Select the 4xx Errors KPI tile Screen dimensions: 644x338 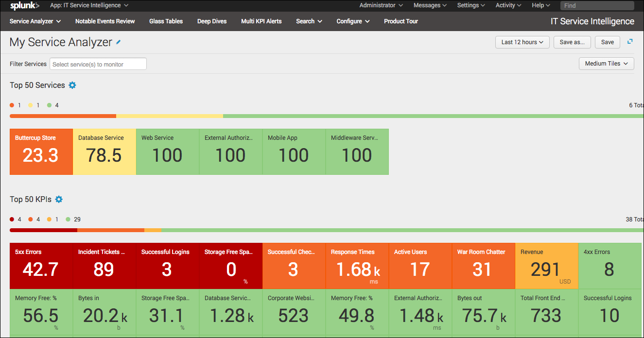point(610,266)
